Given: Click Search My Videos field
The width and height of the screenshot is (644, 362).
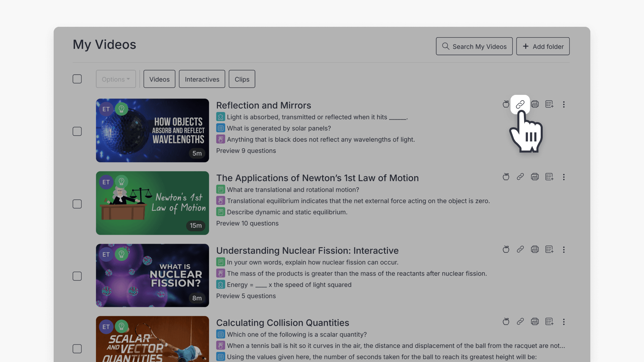Looking at the screenshot, I should coord(474,46).
